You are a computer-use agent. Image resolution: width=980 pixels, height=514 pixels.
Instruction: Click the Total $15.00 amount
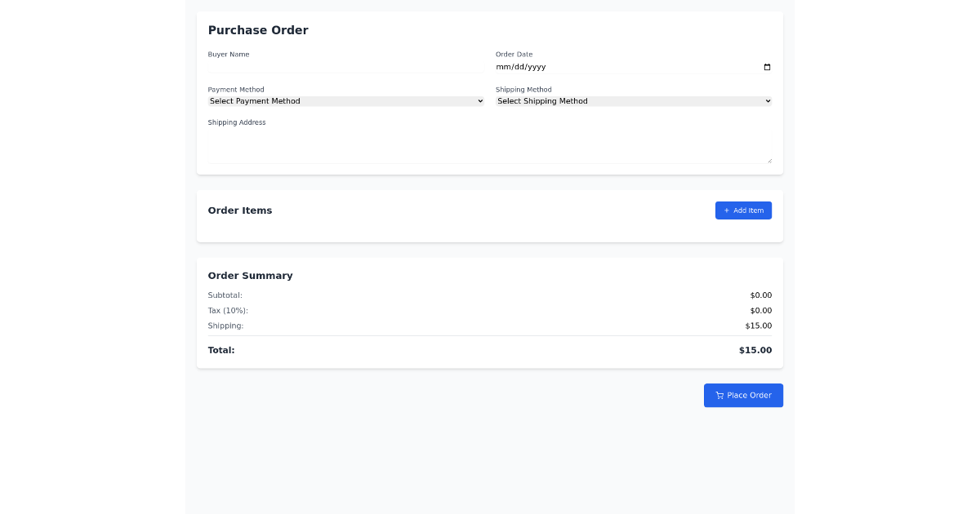[755, 350]
